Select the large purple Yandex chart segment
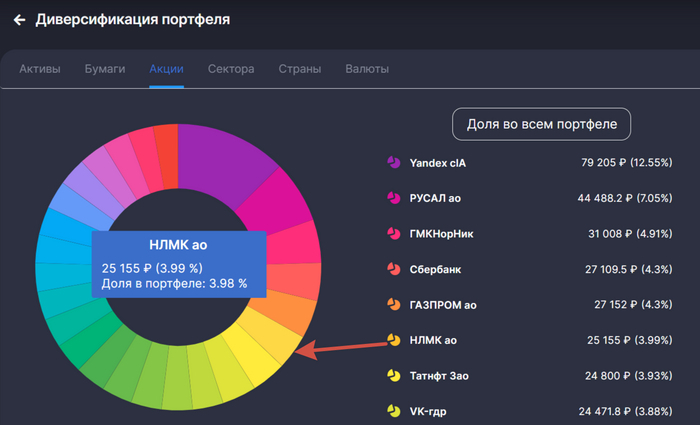The height and width of the screenshot is (425, 700). (225, 158)
